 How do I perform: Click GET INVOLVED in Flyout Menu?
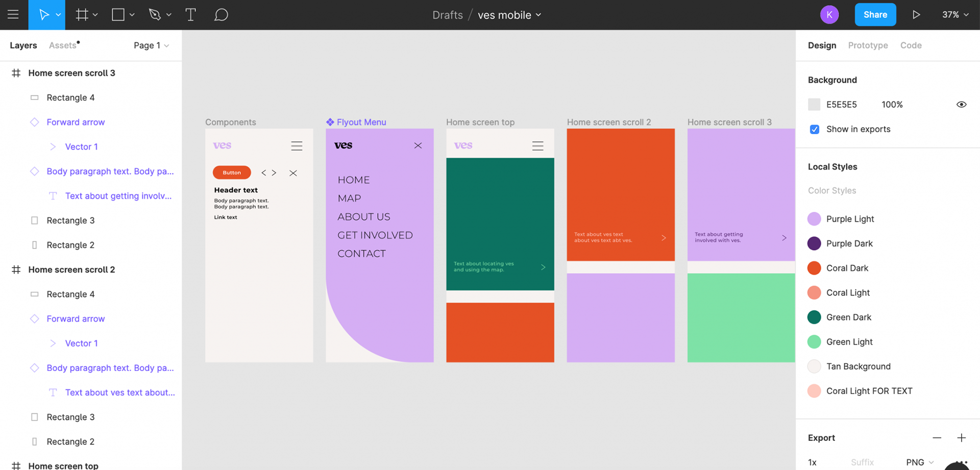(375, 235)
